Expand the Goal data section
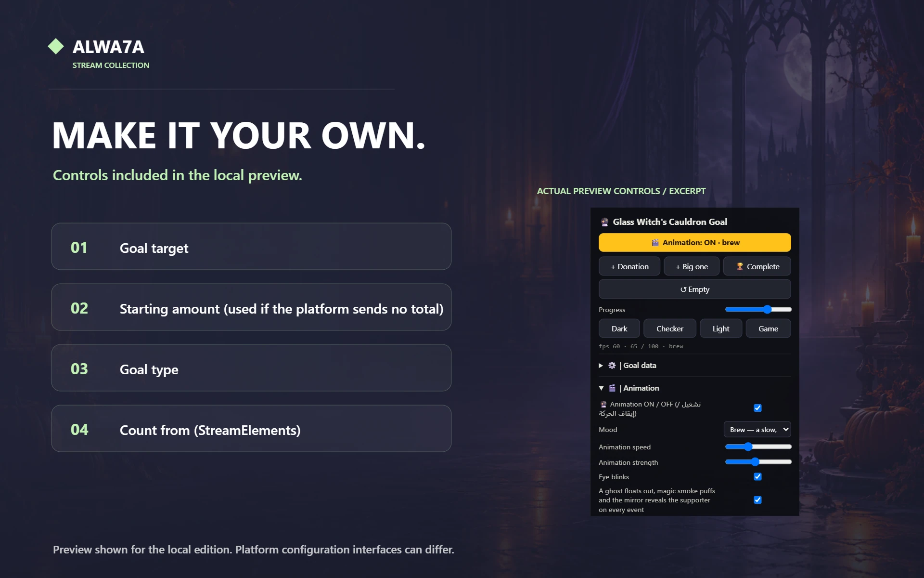 pyautogui.click(x=694, y=366)
